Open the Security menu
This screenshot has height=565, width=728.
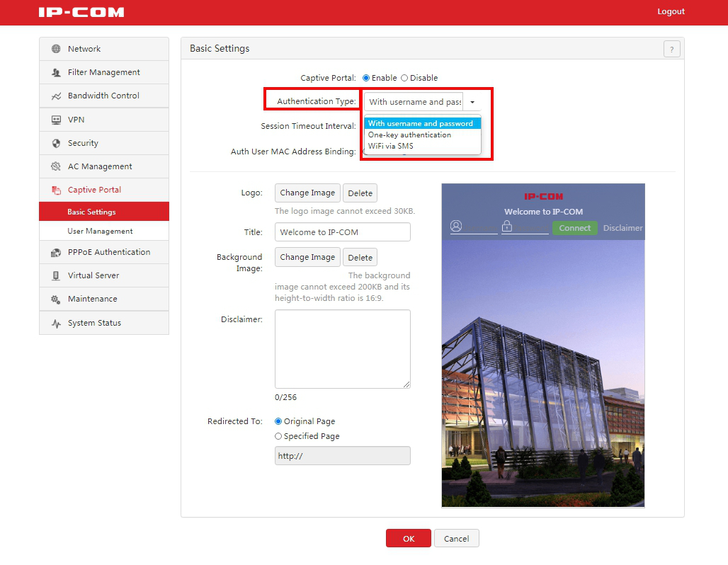104,143
